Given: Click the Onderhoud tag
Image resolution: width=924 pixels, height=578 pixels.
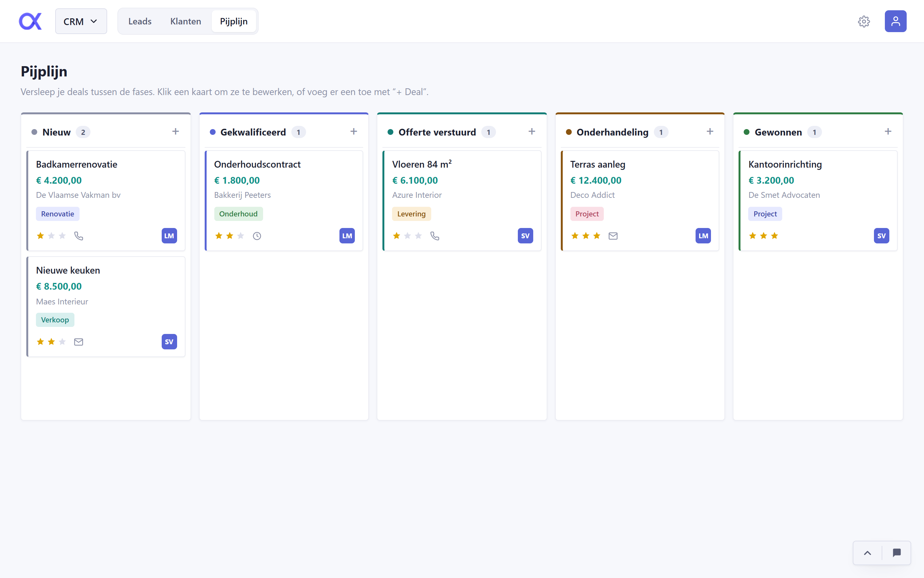Looking at the screenshot, I should (238, 214).
